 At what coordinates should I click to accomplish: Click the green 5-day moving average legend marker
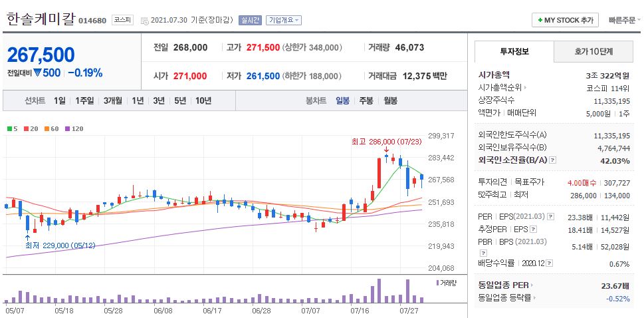9,129
